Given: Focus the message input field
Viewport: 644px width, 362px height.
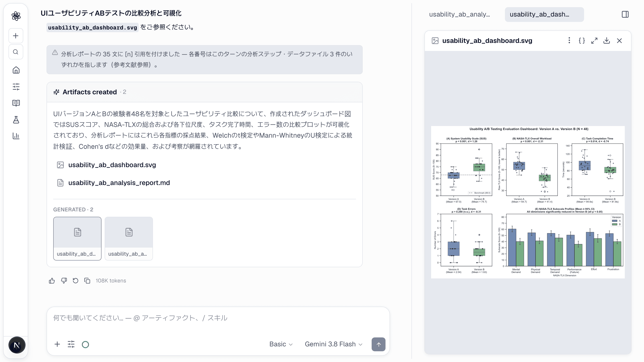Looking at the screenshot, I should coord(218,318).
